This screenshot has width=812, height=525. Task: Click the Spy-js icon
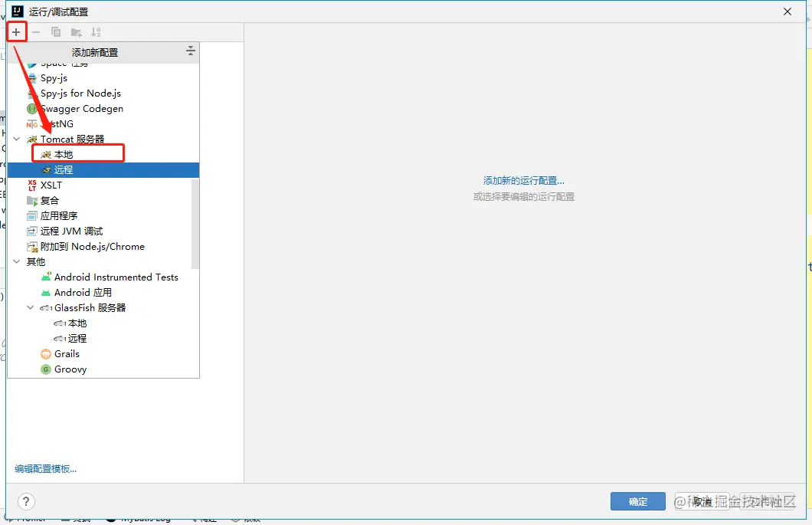click(x=32, y=78)
